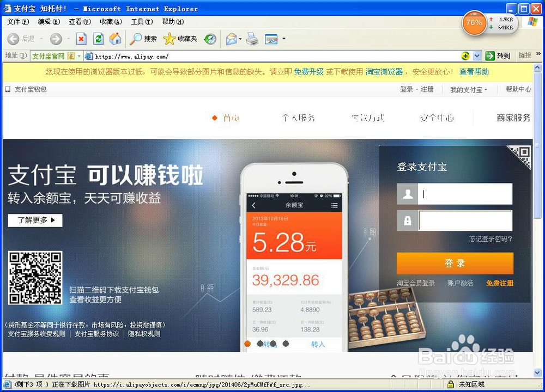Open the History toolbar icon

[x=210, y=39]
